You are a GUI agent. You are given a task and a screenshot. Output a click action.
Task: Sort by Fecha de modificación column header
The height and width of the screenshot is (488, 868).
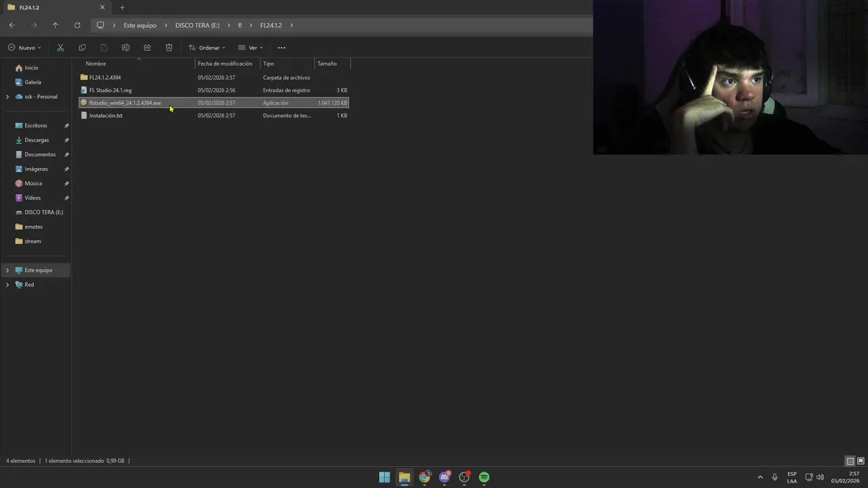(x=228, y=64)
